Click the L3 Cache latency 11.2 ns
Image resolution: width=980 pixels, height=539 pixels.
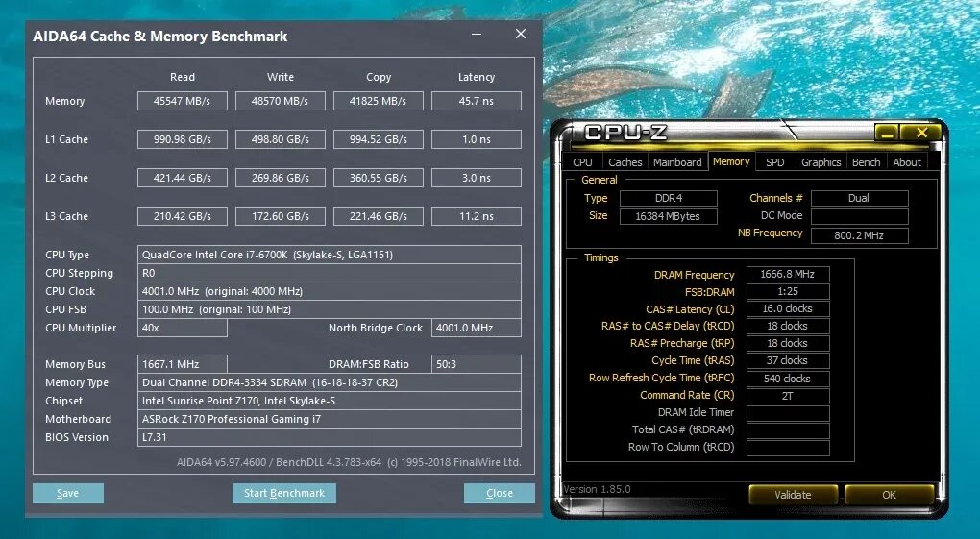(x=477, y=216)
